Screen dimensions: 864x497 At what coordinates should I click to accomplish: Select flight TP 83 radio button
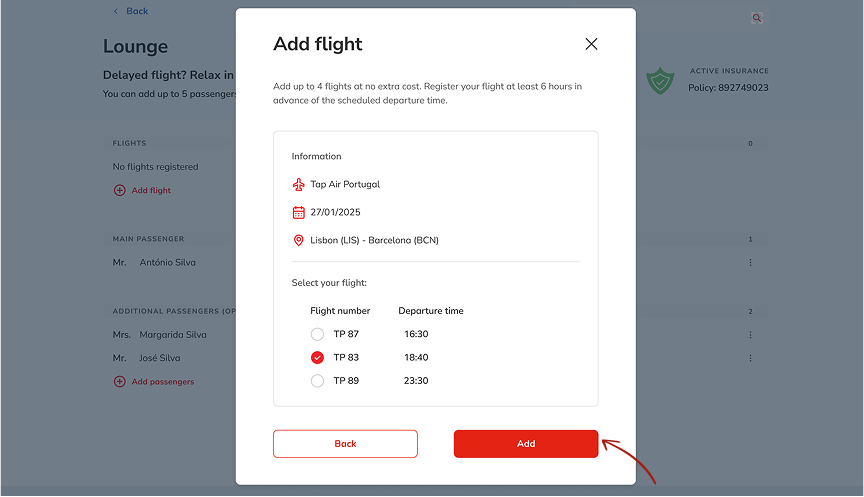pyautogui.click(x=317, y=357)
